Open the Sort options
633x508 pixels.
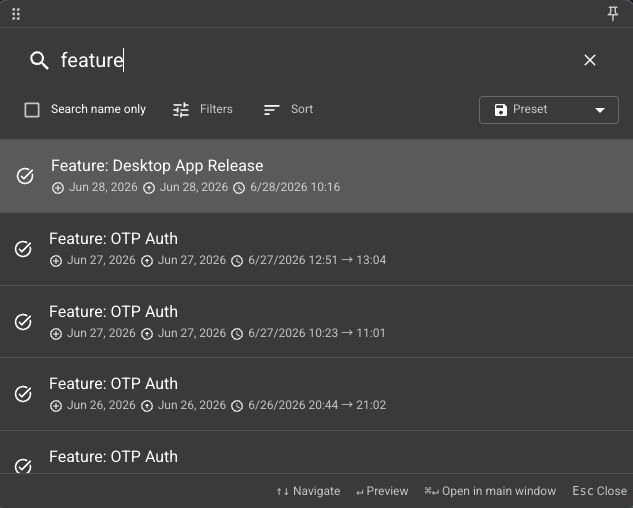(288, 109)
